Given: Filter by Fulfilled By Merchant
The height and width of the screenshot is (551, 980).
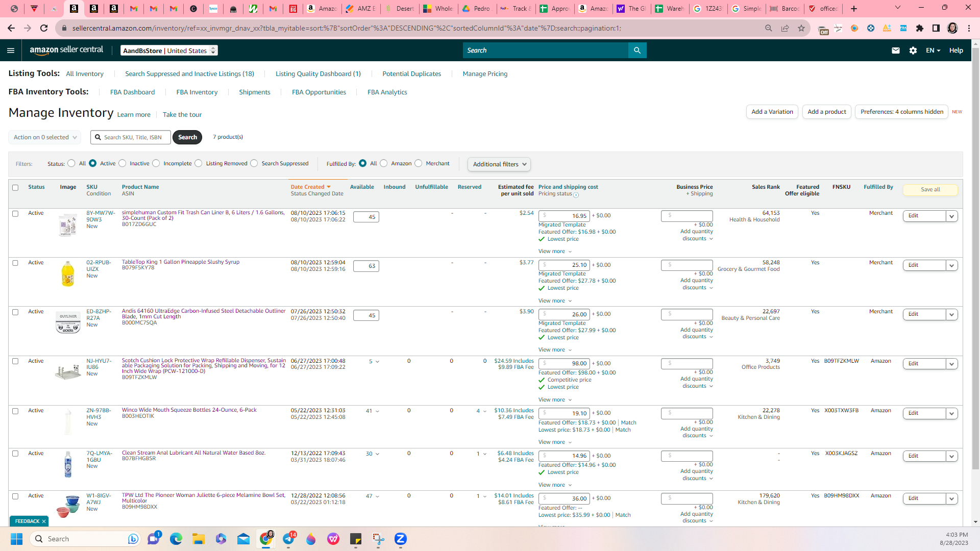Looking at the screenshot, I should click(419, 163).
